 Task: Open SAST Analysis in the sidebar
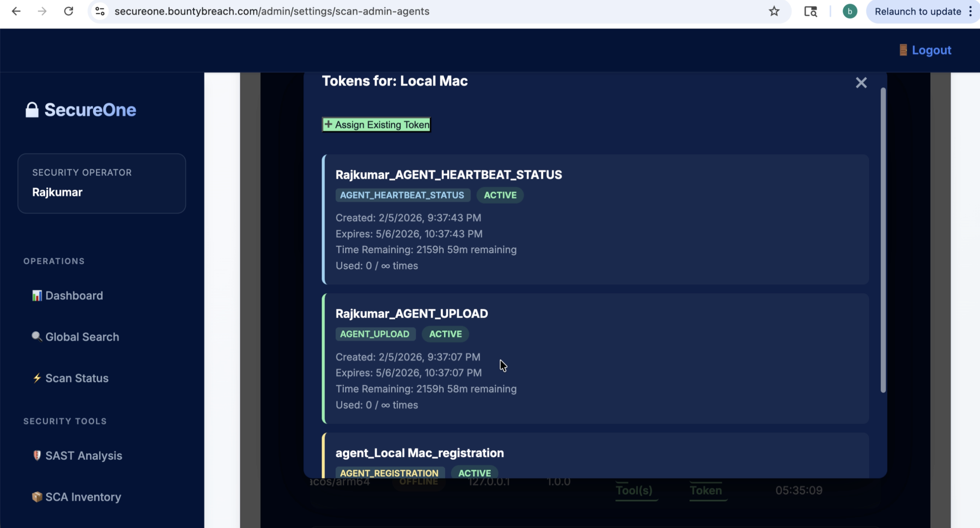[x=84, y=455]
